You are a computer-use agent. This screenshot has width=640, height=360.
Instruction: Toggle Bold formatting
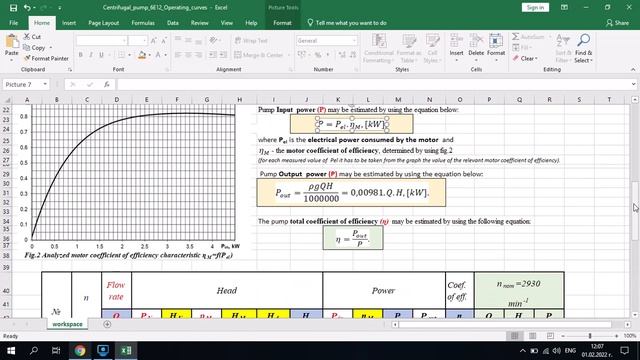click(x=80, y=55)
